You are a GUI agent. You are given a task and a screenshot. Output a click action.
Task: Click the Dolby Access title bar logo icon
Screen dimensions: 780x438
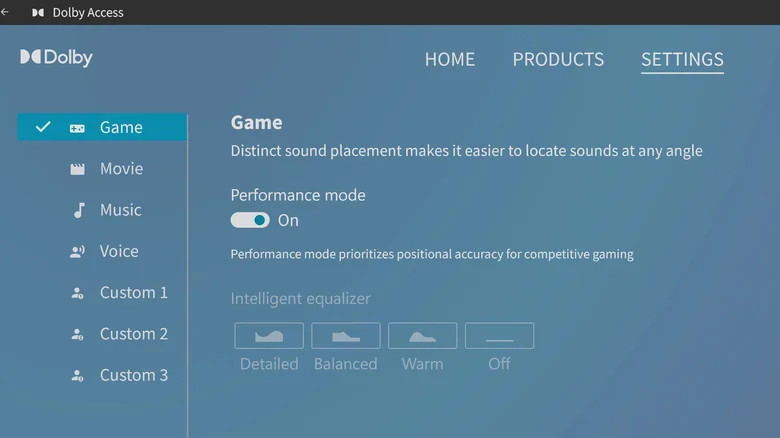click(x=38, y=12)
